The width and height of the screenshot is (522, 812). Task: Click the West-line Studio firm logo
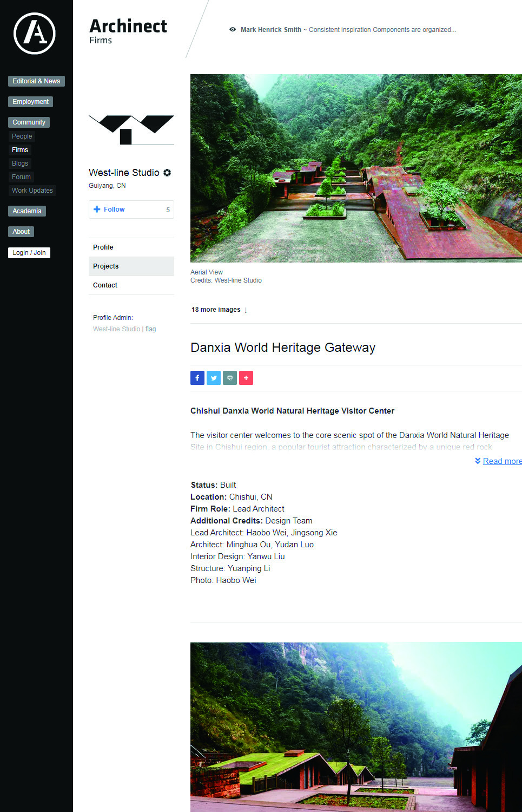click(131, 130)
